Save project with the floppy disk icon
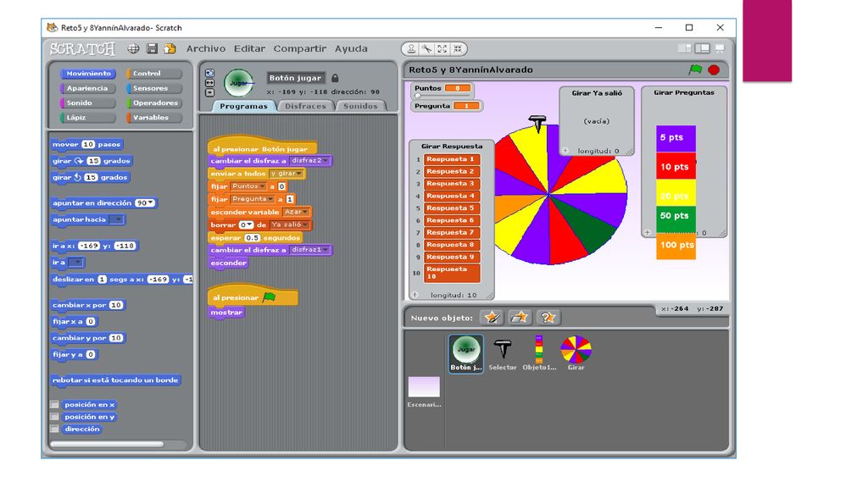Screen dimensions: 868x488 coord(152,48)
